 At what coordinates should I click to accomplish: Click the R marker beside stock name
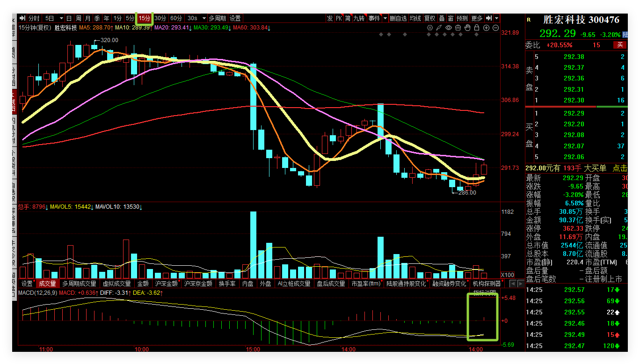tap(529, 20)
